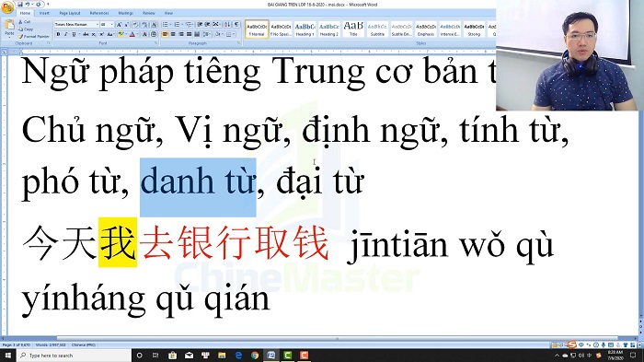
Task: Toggle superscript formatting
Action: pos(102,34)
